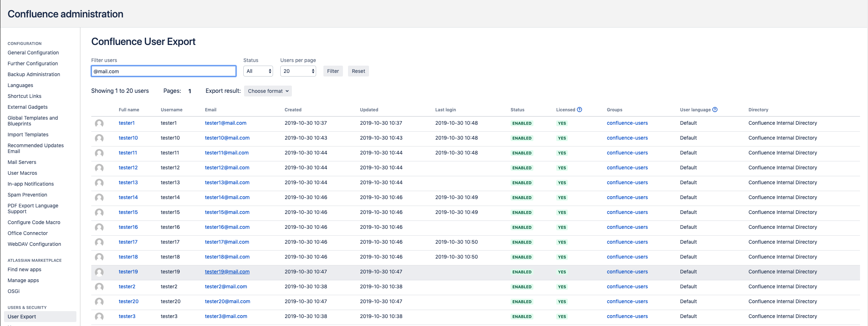Click tester1's avatar icon
The height and width of the screenshot is (326, 868).
click(x=99, y=123)
